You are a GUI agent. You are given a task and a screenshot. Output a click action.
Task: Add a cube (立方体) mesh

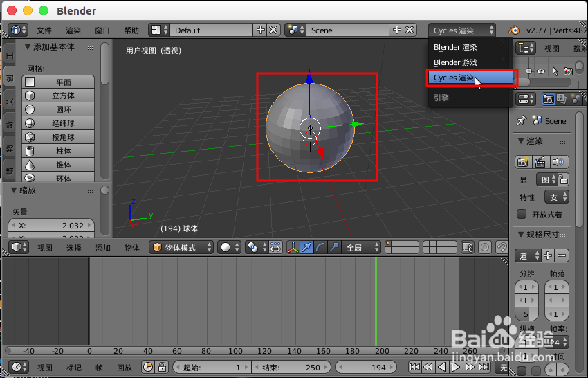58,96
